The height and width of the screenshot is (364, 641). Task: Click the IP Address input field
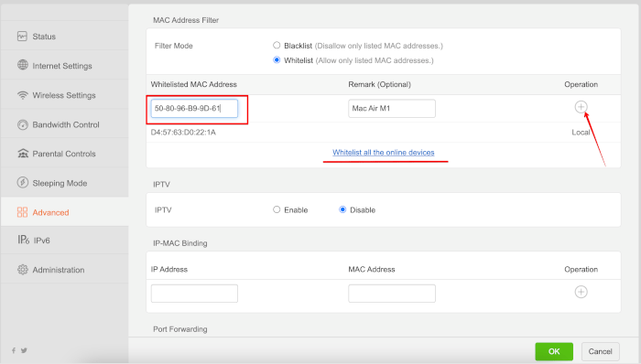click(194, 294)
